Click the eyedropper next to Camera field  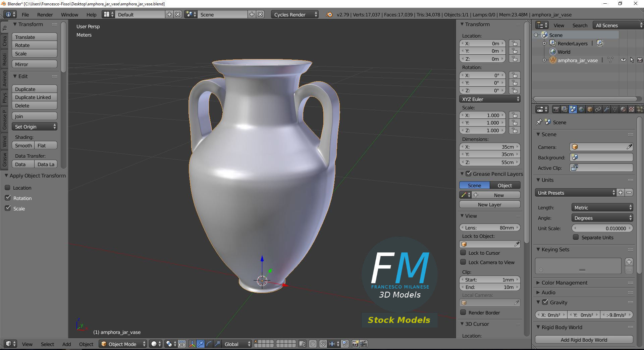click(629, 147)
